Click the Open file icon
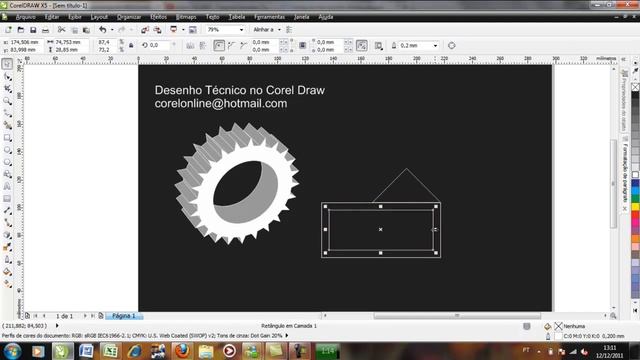640x360 pixels. [x=20, y=30]
